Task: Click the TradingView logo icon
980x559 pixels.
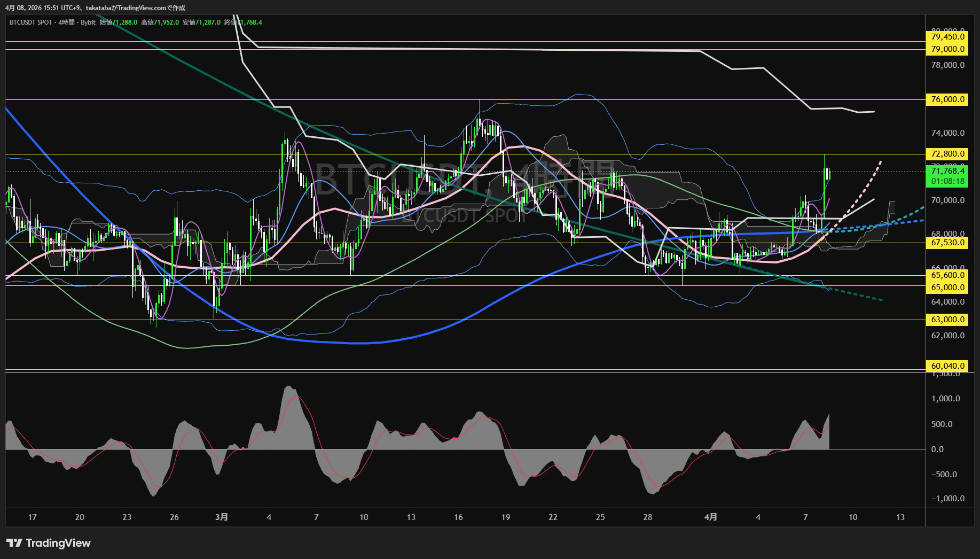Action: (14, 543)
